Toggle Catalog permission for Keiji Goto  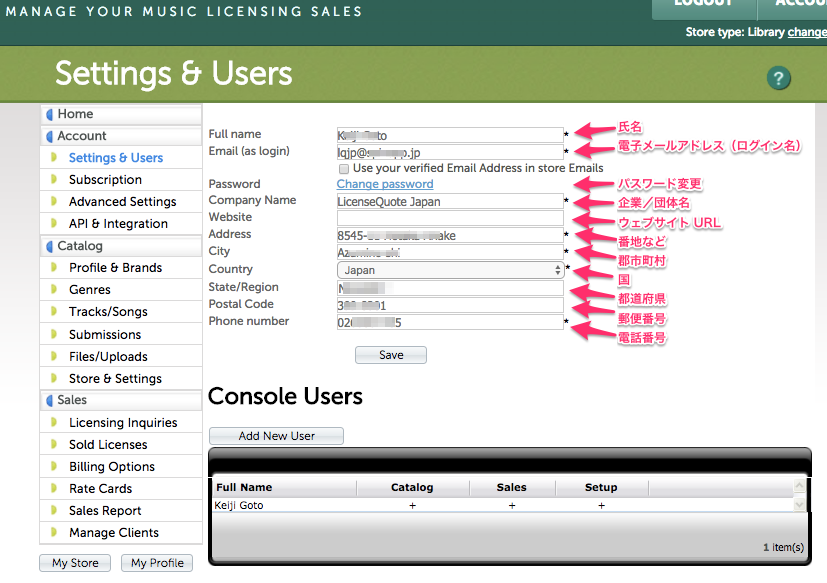412,506
